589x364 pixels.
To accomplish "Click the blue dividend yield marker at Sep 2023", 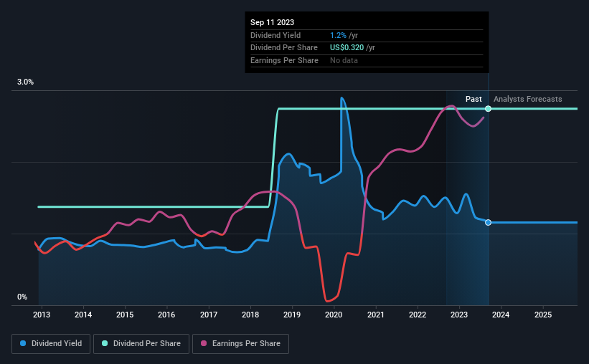I will [488, 223].
